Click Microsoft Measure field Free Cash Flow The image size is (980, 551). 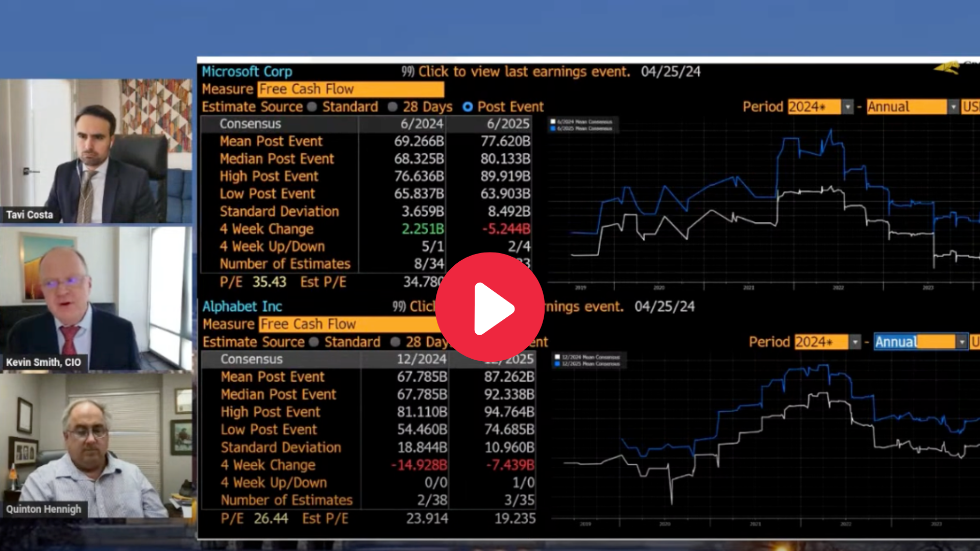point(351,89)
